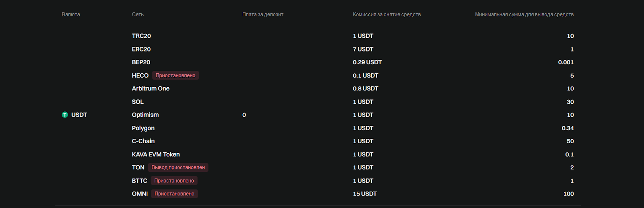Click the "Валюта" column header
Viewport: 644px width, 208px height.
point(71,14)
